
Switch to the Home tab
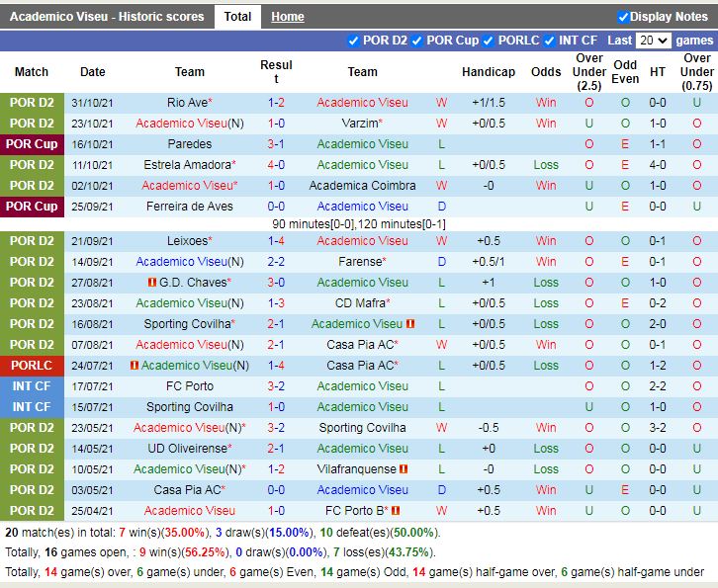point(288,17)
